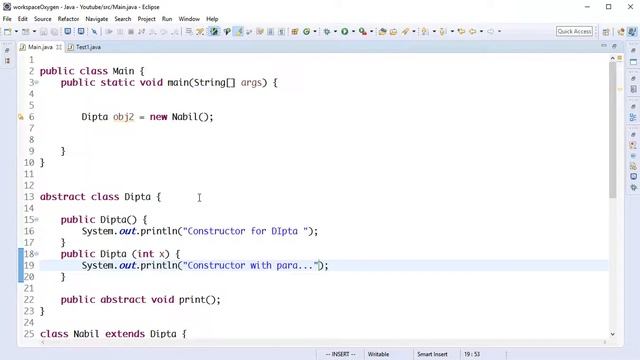The image size is (640, 360).
Task: Click the scroll up arrow of the editor
Action: tap(612, 58)
